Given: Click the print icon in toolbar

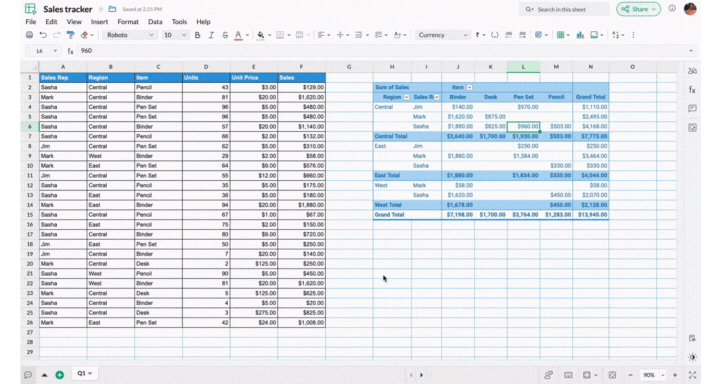Looking at the screenshot, I should click(x=29, y=35).
